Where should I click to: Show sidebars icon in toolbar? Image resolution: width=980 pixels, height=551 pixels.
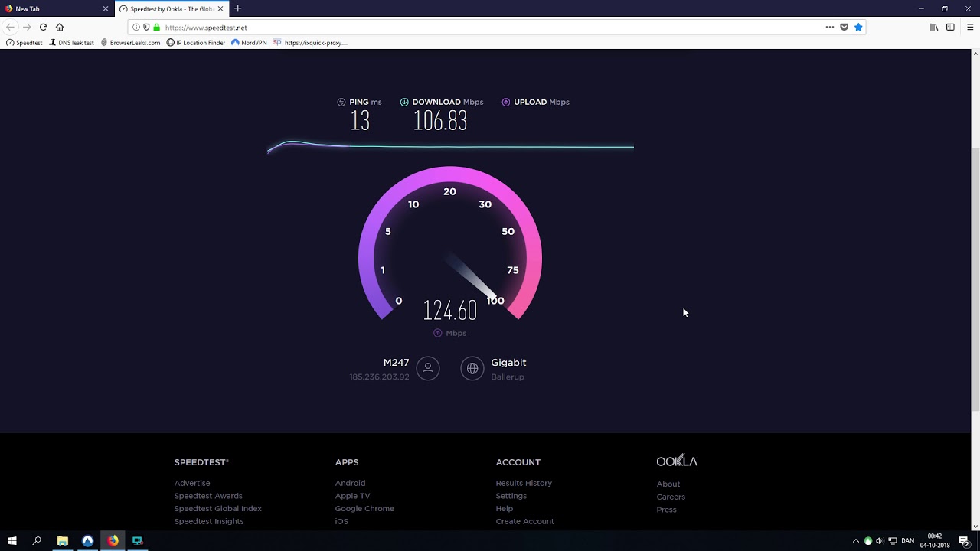coord(950,27)
